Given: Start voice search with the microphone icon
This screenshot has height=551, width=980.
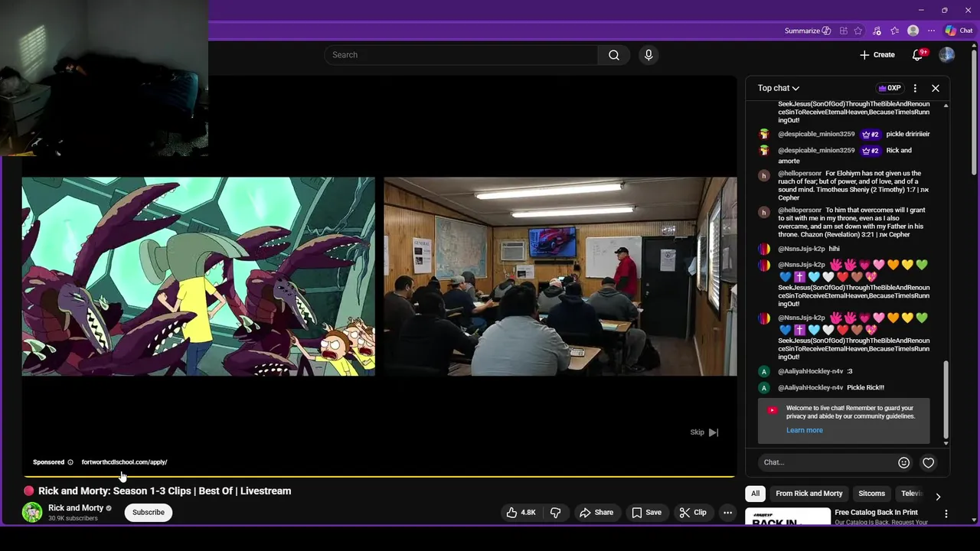Looking at the screenshot, I should pos(648,55).
